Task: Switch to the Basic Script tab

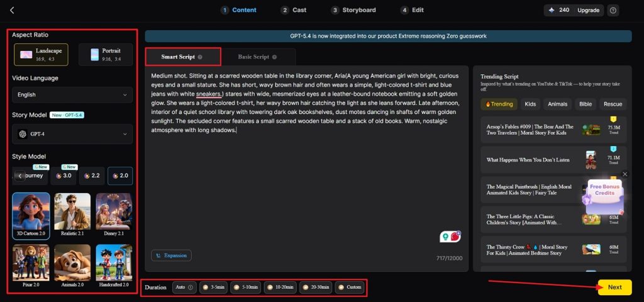Action: point(257,57)
